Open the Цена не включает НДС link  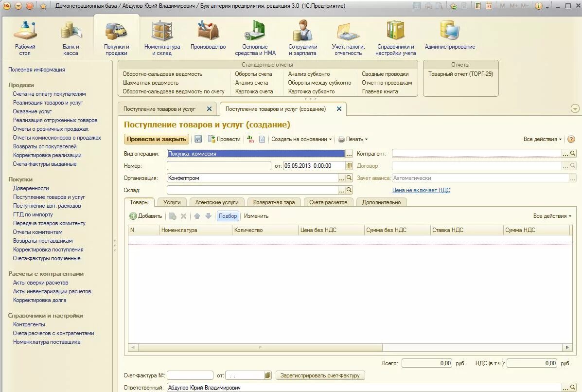[x=421, y=190]
